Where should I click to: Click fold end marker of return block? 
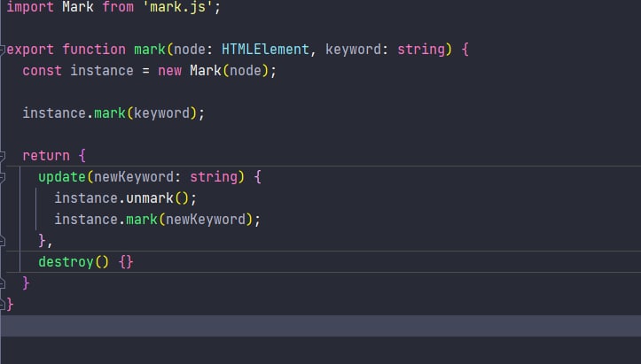pos(2,283)
